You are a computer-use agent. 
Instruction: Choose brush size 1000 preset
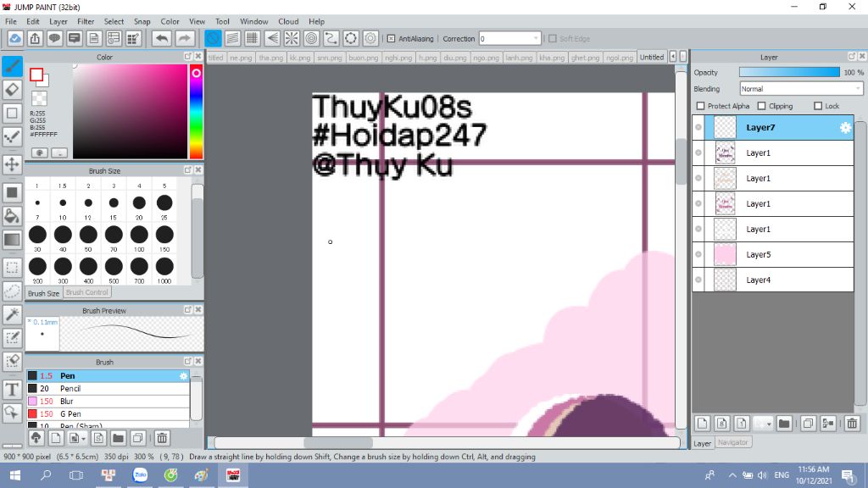coord(164,269)
